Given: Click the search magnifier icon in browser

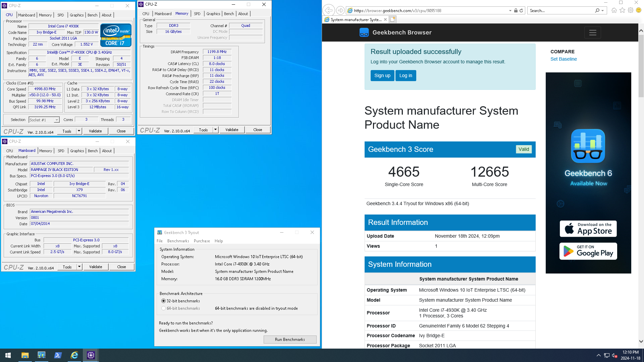Looking at the screenshot, I should click(x=597, y=11).
